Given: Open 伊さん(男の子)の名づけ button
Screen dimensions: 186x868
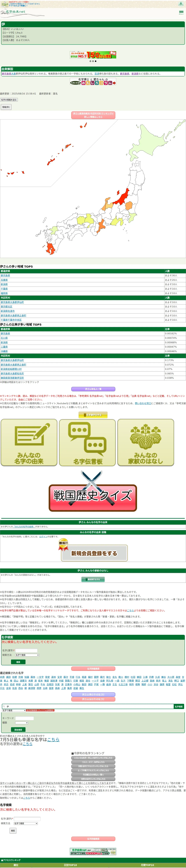Looking at the screenshot, I should coord(93,694).
